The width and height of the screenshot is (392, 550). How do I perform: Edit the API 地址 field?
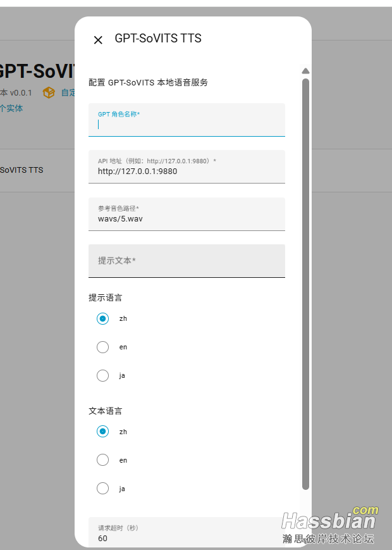click(187, 171)
